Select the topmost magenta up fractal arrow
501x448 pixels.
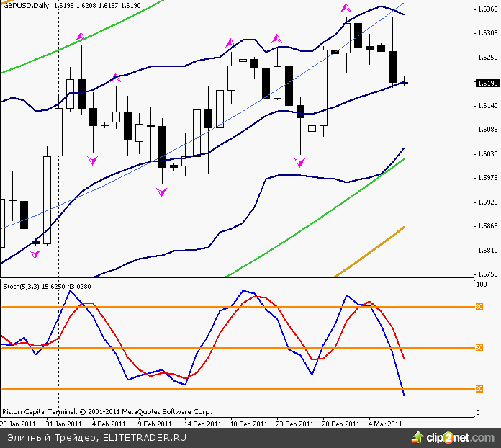(x=346, y=8)
